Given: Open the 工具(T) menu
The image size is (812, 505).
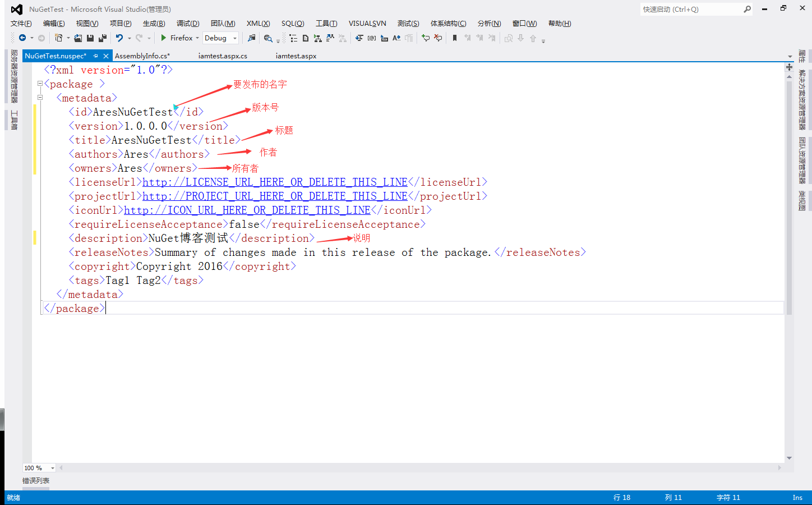Looking at the screenshot, I should point(326,24).
